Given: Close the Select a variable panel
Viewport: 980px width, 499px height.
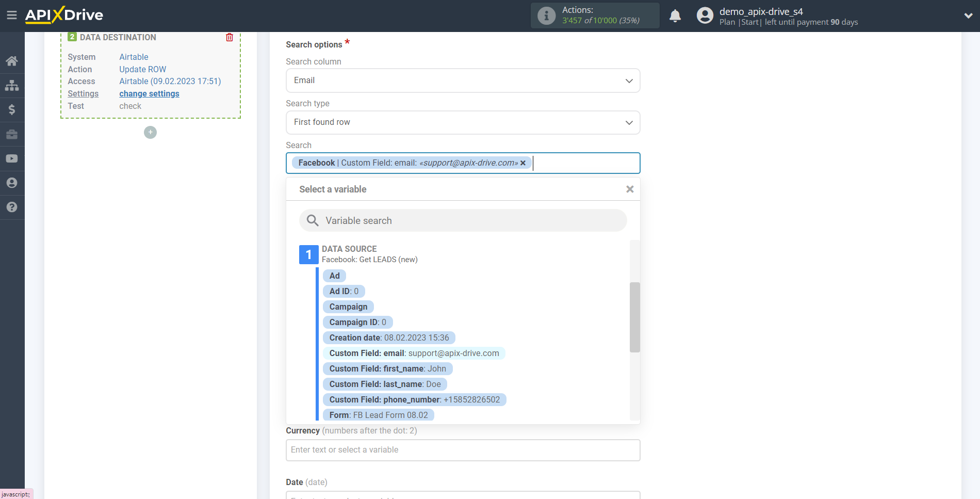Looking at the screenshot, I should tap(630, 189).
